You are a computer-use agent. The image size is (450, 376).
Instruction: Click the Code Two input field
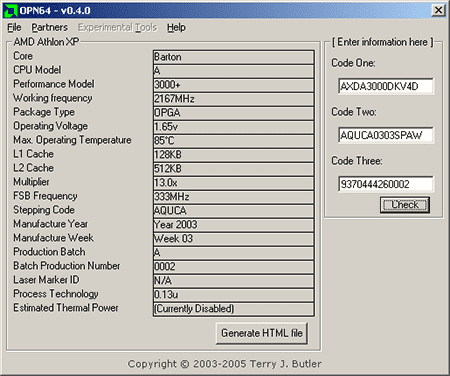point(386,135)
